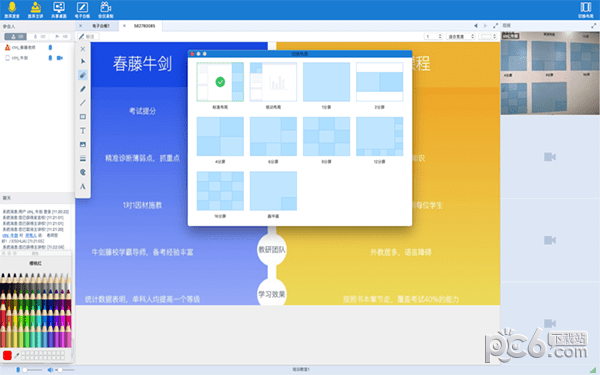The image size is (600, 375).
Task: Select the text T tool
Action: [83, 131]
